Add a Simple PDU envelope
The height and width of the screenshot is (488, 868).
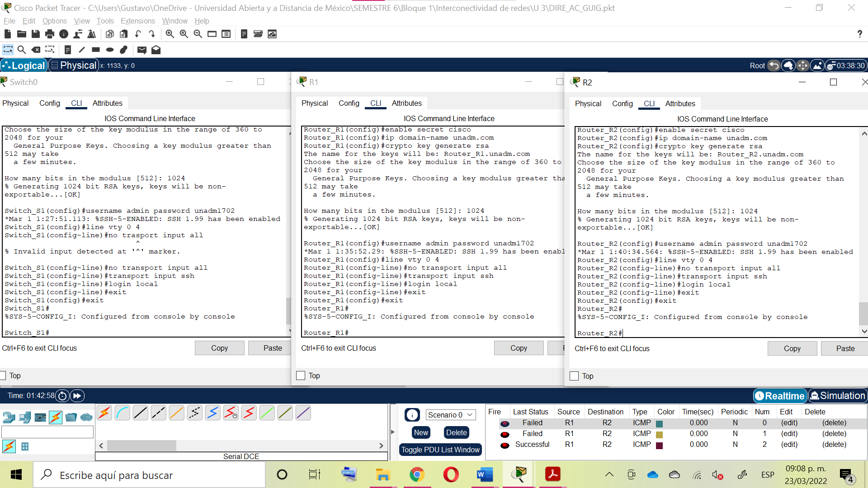pos(142,50)
